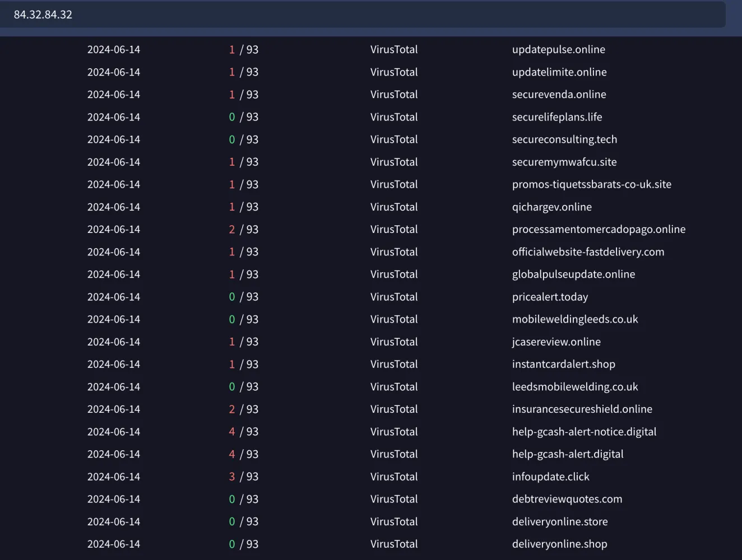Select the domain processamentomercadopago.online
This screenshot has width=742, height=560.
(x=599, y=229)
